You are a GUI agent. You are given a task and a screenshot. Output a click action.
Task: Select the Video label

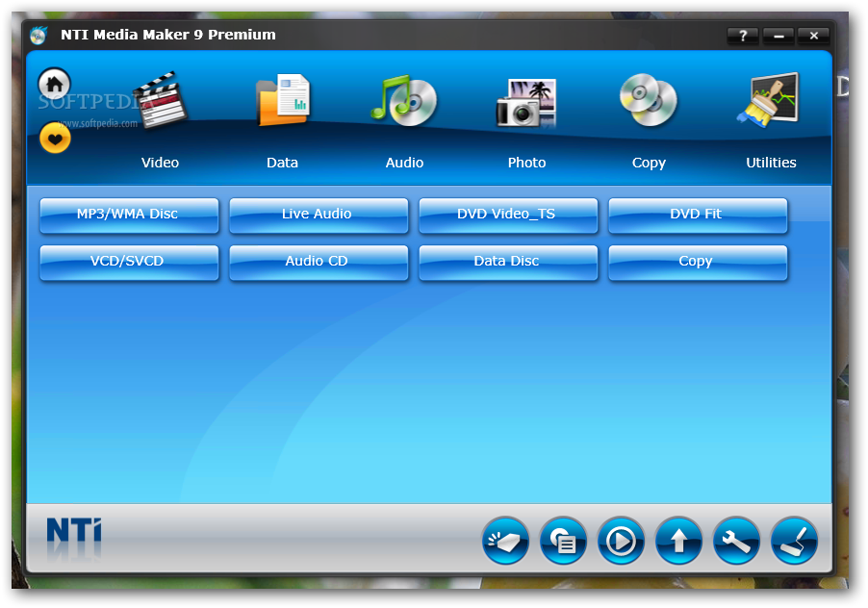pos(160,163)
